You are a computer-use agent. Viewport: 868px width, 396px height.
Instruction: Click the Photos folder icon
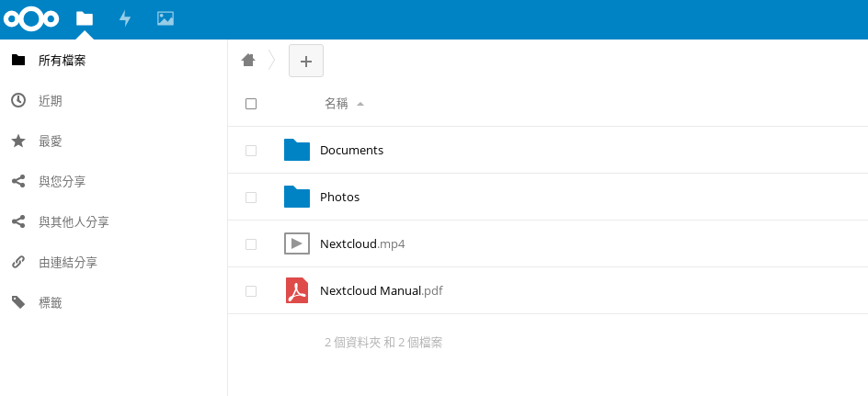pyautogui.click(x=297, y=197)
